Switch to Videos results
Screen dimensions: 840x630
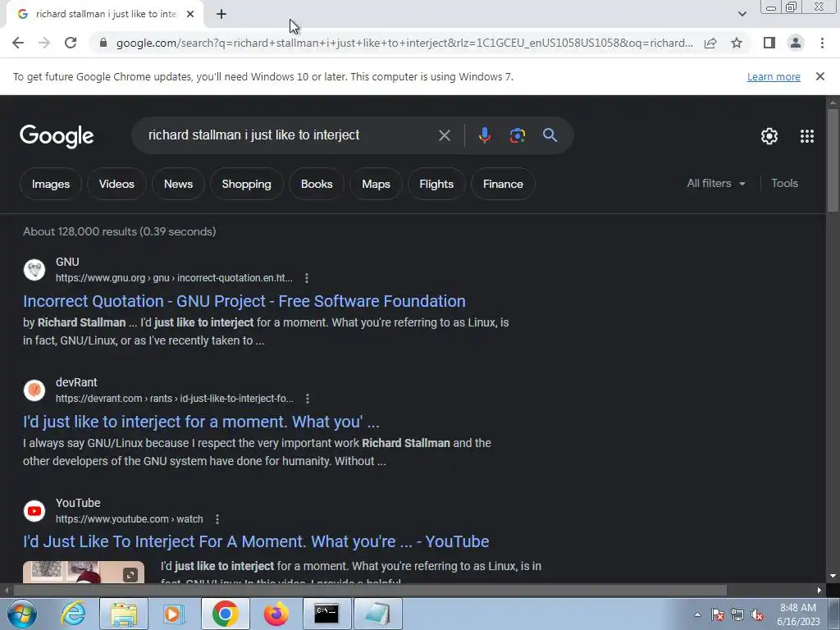click(x=116, y=184)
